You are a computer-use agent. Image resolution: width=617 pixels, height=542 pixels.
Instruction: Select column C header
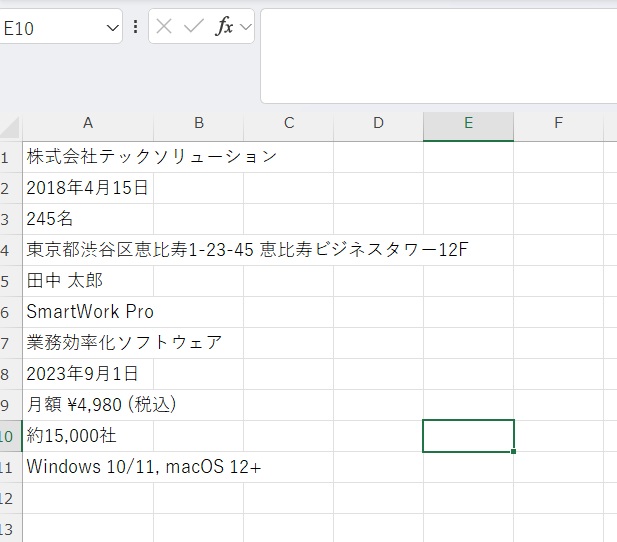click(289, 123)
